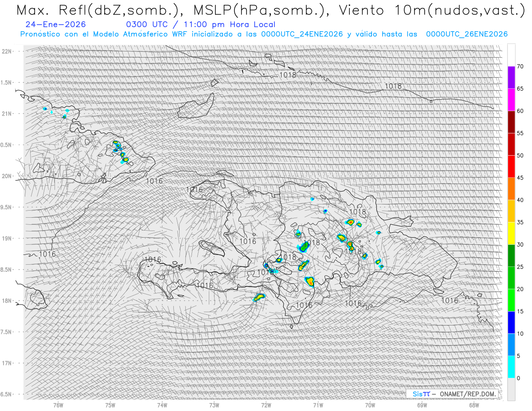Click the time text "0300 UTC / 11:00 pm Hora Local"
This screenshot has height=411, width=532.
tap(200, 24)
